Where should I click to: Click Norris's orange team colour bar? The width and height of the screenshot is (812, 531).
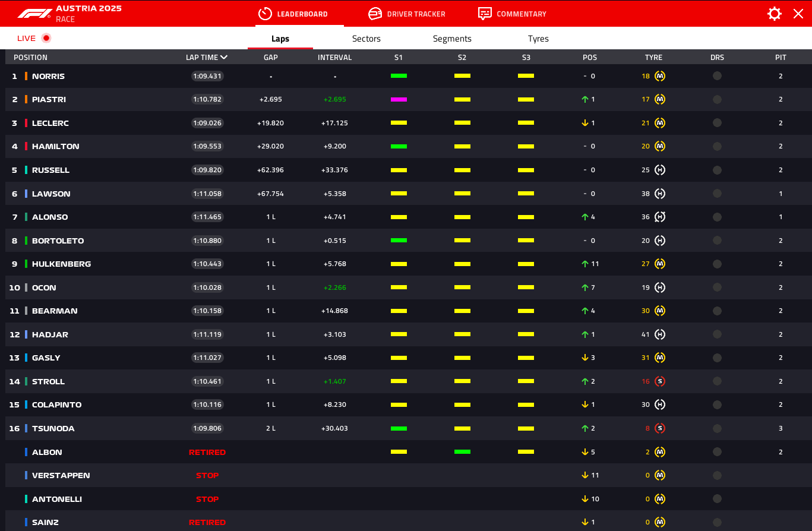[26, 76]
